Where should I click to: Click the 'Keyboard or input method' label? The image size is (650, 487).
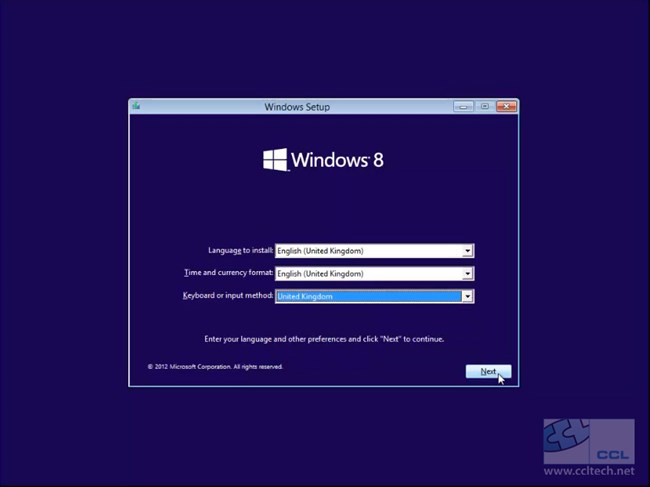coord(228,296)
